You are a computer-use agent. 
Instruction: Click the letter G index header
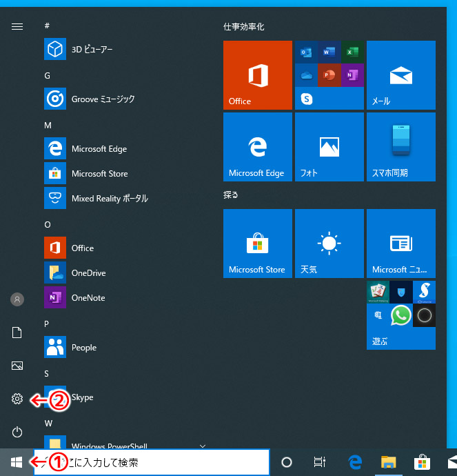pos(48,75)
